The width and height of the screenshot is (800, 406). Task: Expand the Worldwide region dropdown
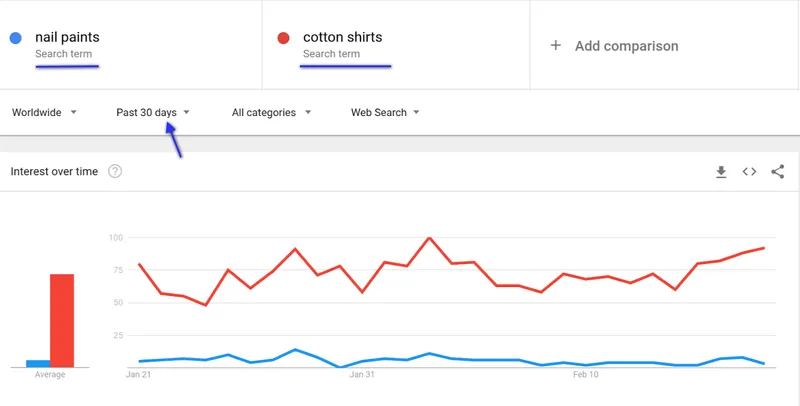pos(44,112)
